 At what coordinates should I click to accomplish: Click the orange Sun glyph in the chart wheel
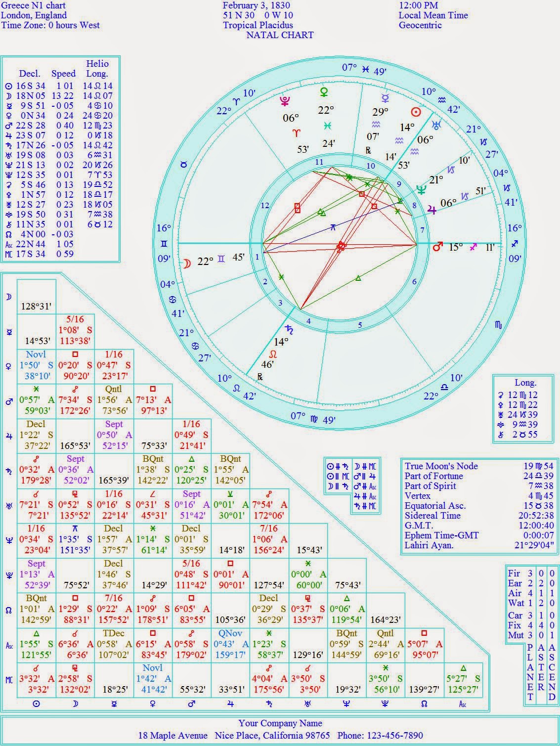[417, 112]
